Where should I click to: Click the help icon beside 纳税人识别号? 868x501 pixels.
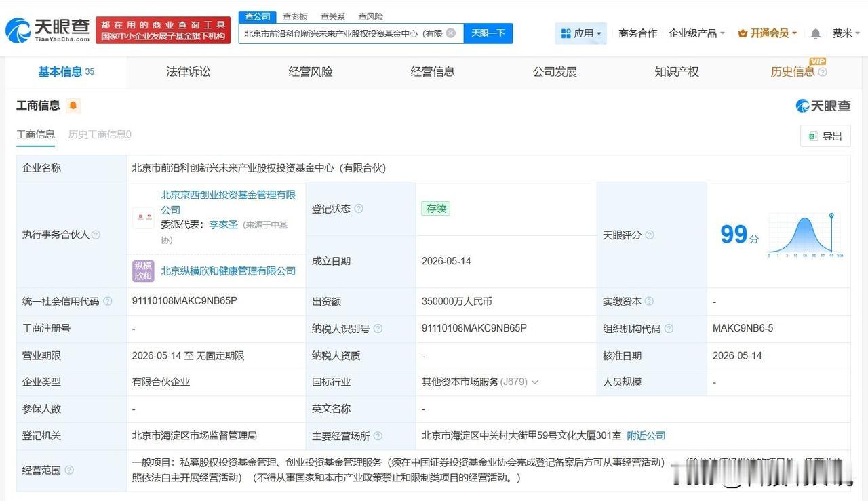378,328
